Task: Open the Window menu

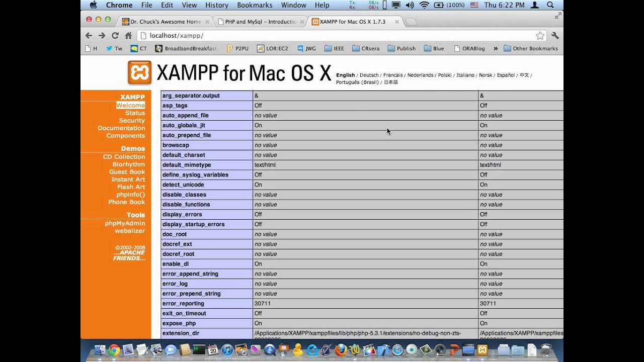Action: click(x=294, y=5)
